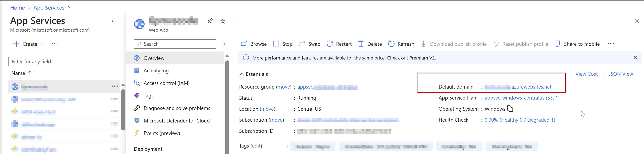Open JSON View
This screenshot has height=154, width=644.
[x=620, y=74]
